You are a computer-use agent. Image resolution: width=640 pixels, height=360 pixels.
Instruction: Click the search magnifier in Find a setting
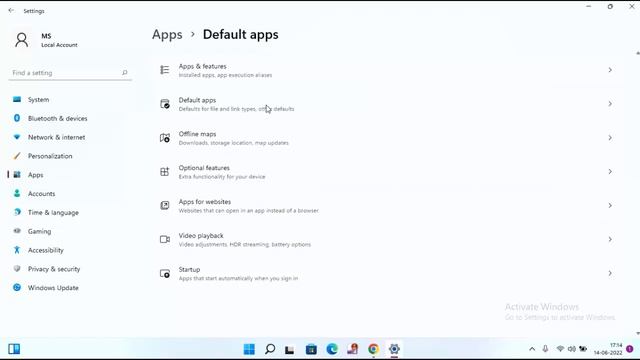(124, 73)
